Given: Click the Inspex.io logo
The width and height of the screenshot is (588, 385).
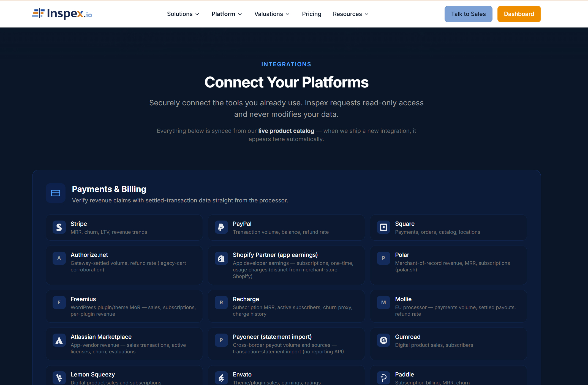Looking at the screenshot, I should click(62, 14).
